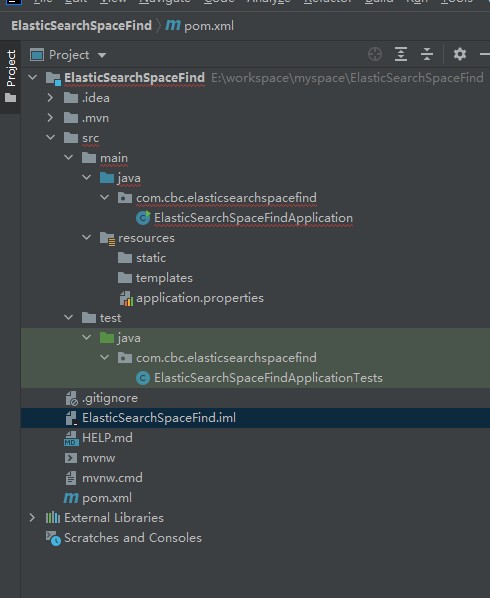The height and width of the screenshot is (598, 490).
Task: Select com.cbc.elasticsearchspacefind package under test
Action: pyautogui.click(x=227, y=358)
